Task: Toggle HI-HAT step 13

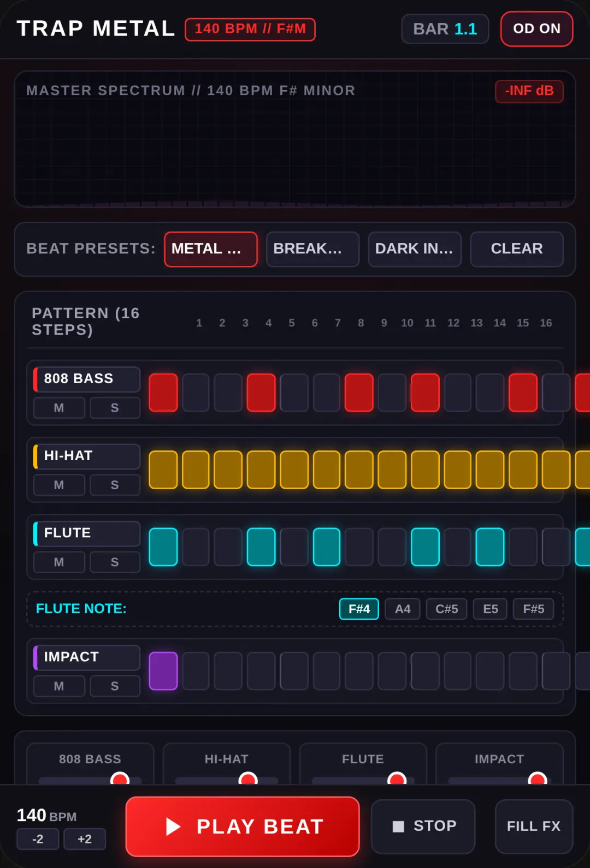Action: [x=556, y=469]
